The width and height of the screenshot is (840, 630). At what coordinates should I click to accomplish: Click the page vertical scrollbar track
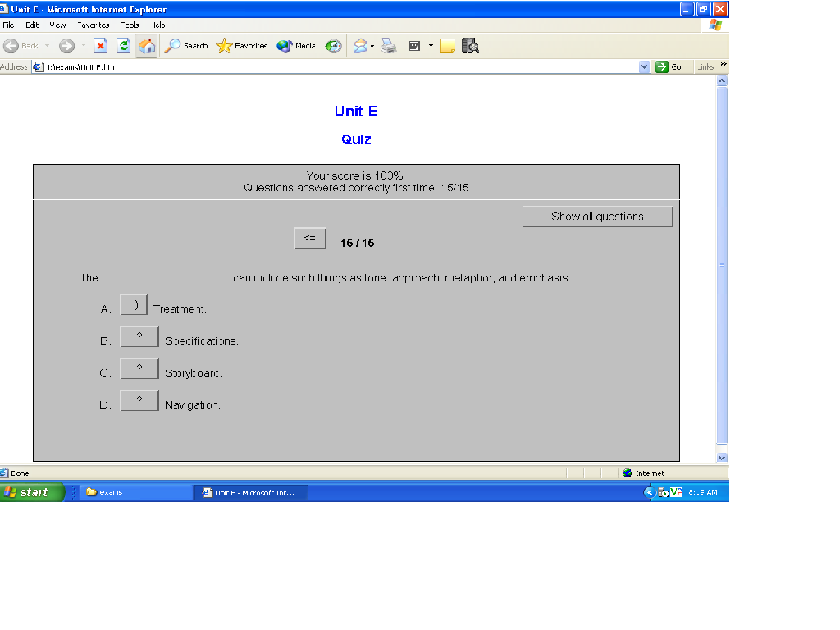[722, 345]
